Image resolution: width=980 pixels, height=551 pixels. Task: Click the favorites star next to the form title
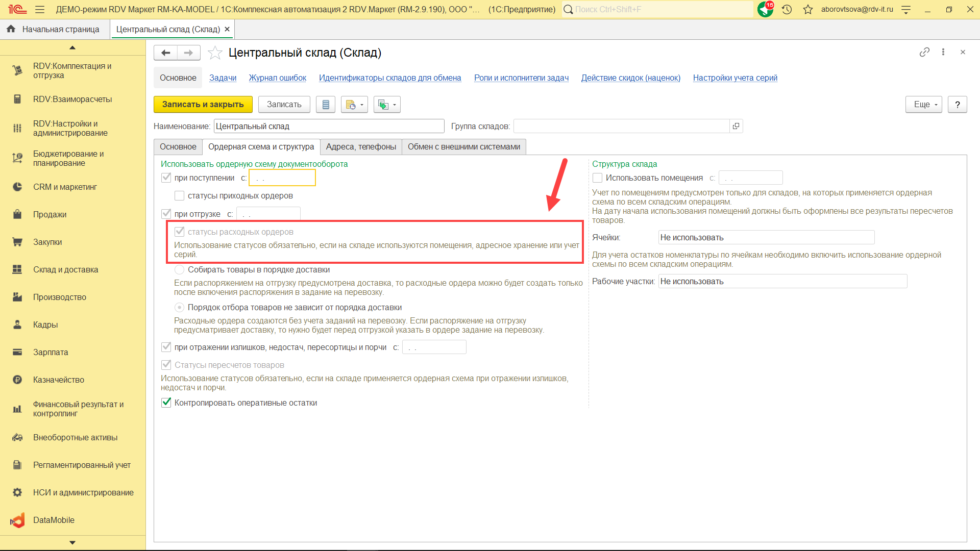[x=215, y=53]
